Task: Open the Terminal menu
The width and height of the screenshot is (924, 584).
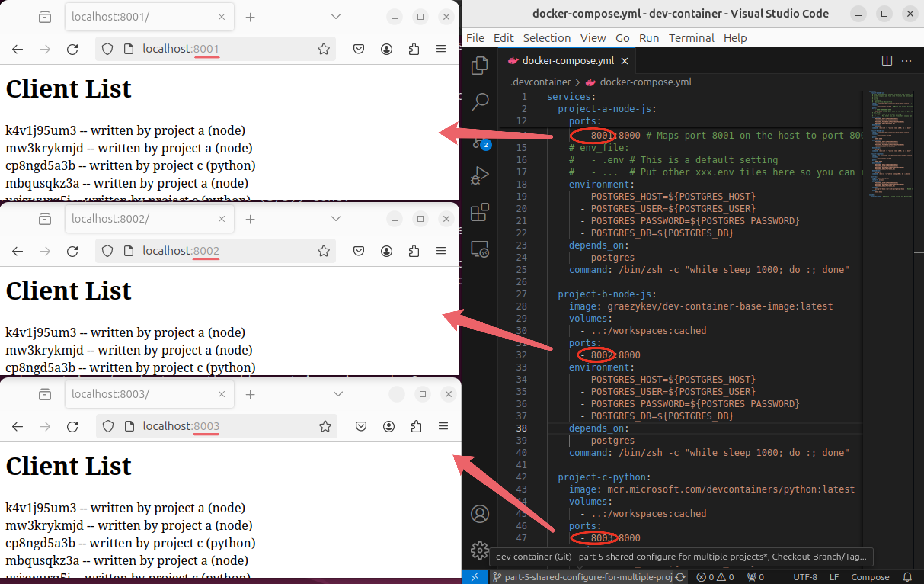Action: pos(691,38)
